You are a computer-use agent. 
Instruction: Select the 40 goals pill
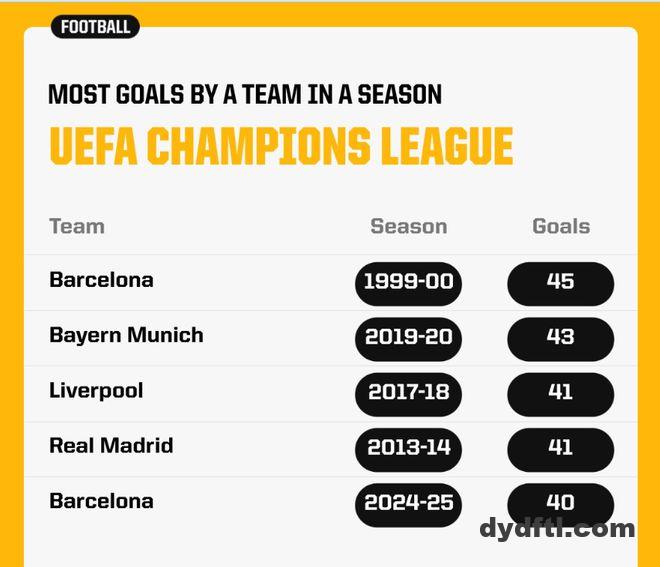pos(560,502)
